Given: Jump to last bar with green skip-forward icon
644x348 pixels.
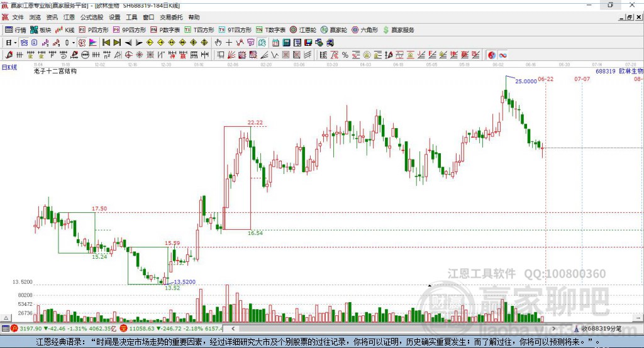Looking at the screenshot, I should coord(117,42).
